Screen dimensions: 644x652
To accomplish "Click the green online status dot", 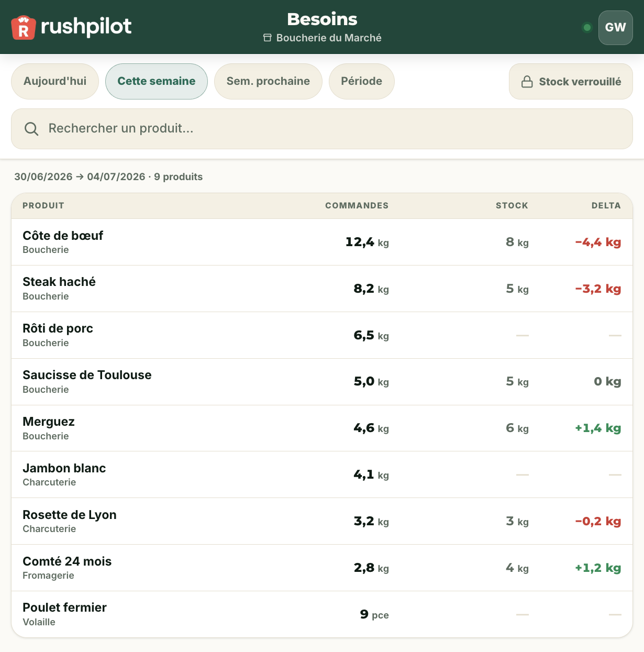I will pyautogui.click(x=587, y=27).
